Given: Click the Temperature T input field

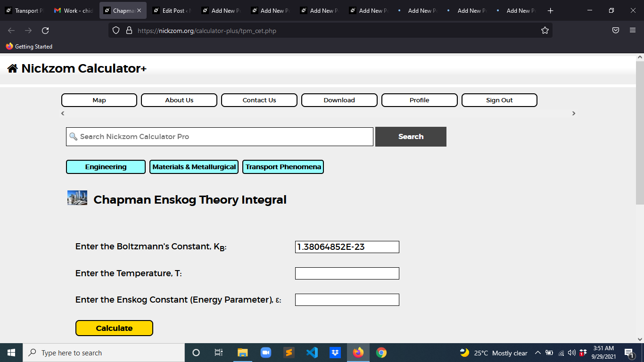Looking at the screenshot, I should point(347,273).
